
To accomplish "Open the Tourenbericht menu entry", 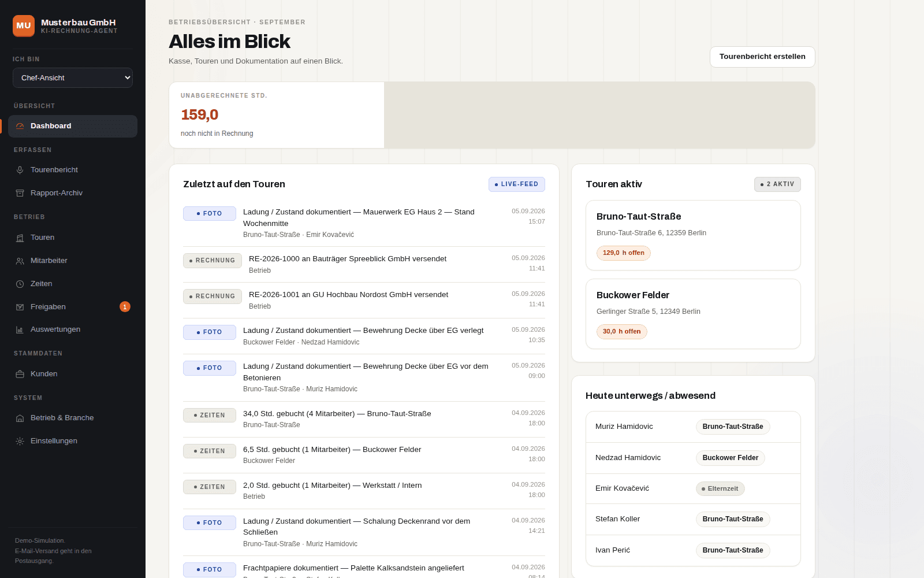I will click(73, 170).
